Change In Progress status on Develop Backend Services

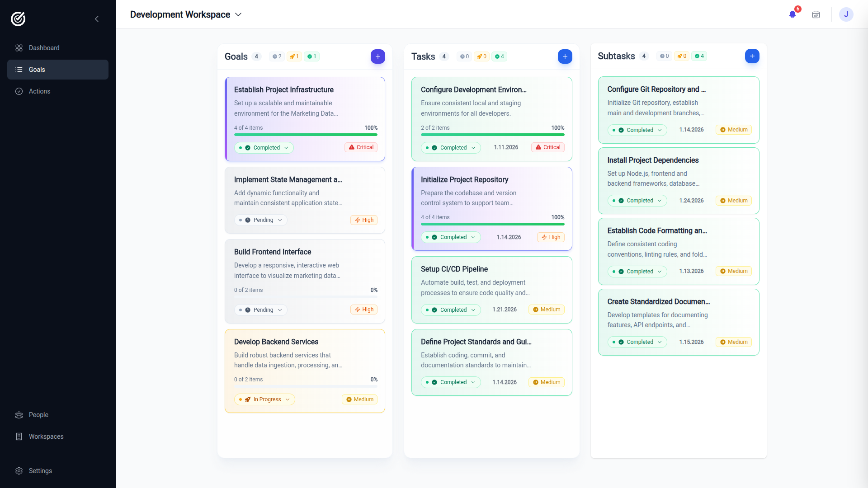point(264,399)
